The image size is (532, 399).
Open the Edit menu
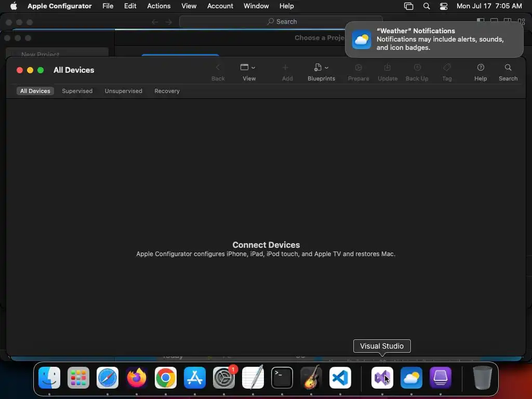click(x=130, y=6)
